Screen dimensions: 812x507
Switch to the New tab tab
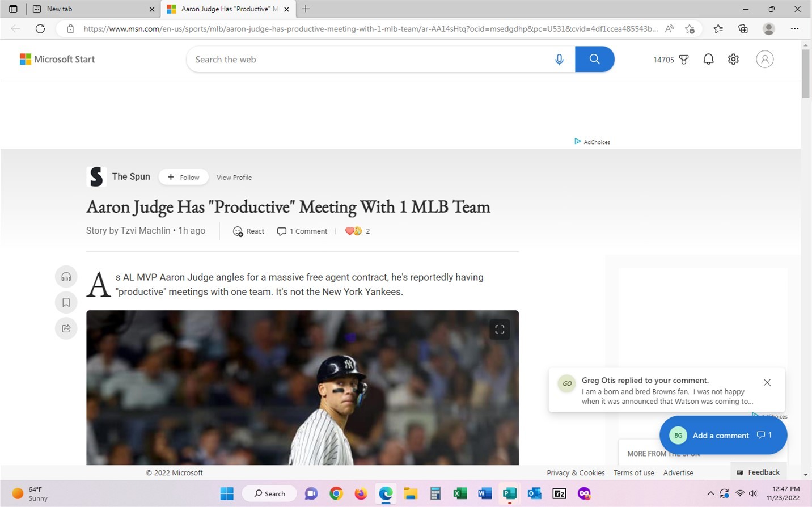click(x=94, y=9)
